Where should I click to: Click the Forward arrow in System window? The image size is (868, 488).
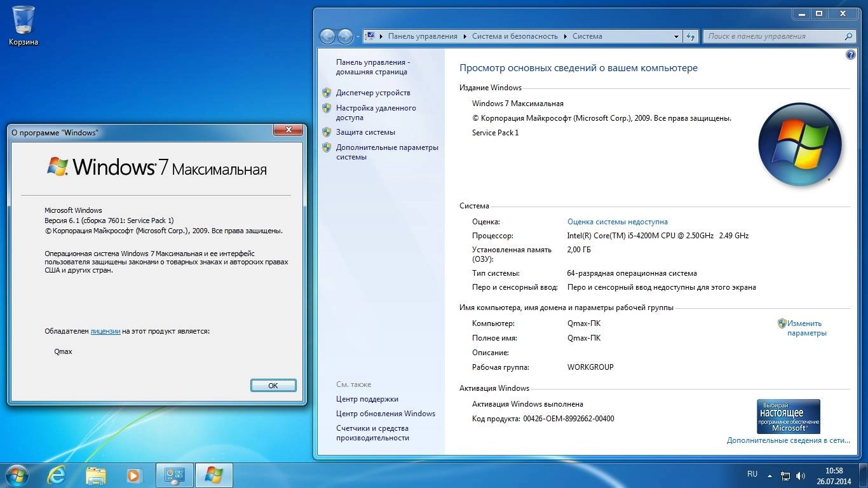[345, 36]
